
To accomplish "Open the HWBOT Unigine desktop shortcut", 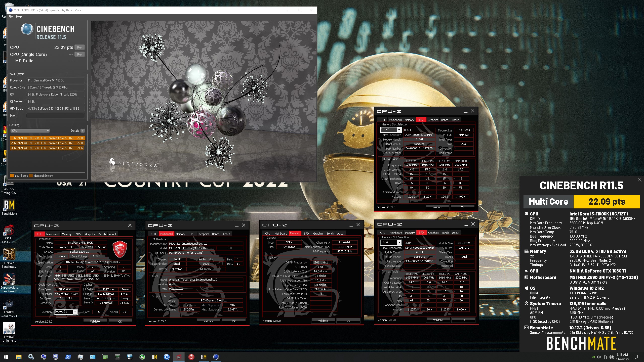I will coord(9,332).
